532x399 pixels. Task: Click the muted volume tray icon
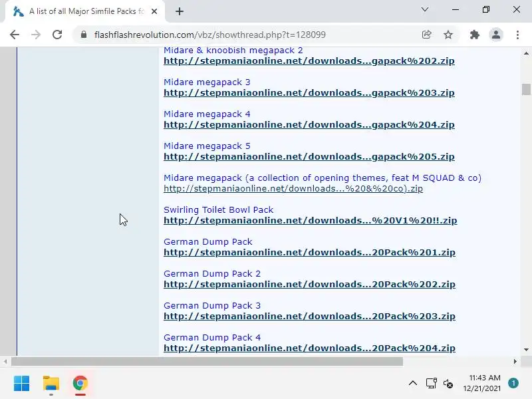[x=448, y=384]
